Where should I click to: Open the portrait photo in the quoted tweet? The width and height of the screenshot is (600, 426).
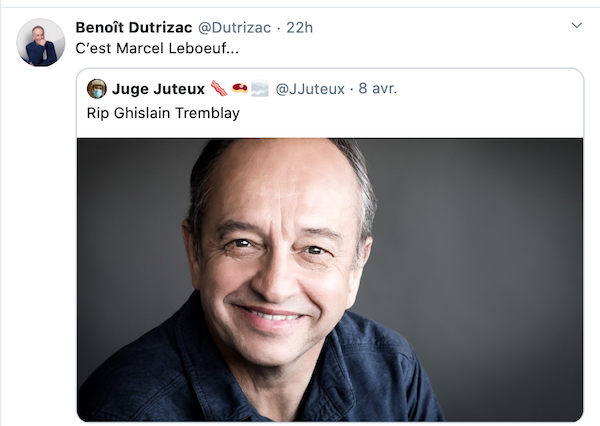[x=330, y=280]
